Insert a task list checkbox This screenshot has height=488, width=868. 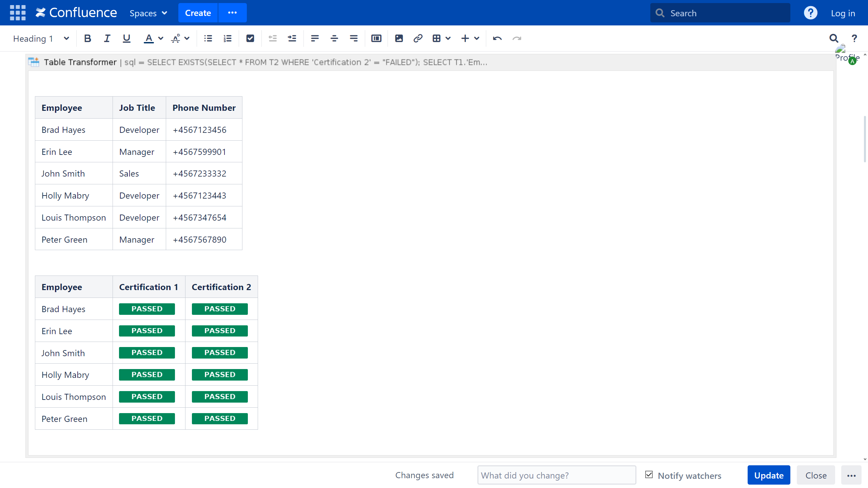point(250,38)
